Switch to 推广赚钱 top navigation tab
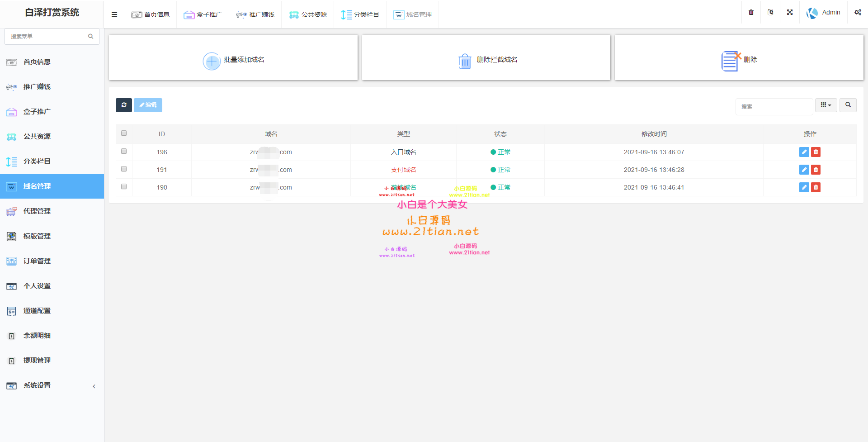The width and height of the screenshot is (868, 442). pyautogui.click(x=255, y=14)
